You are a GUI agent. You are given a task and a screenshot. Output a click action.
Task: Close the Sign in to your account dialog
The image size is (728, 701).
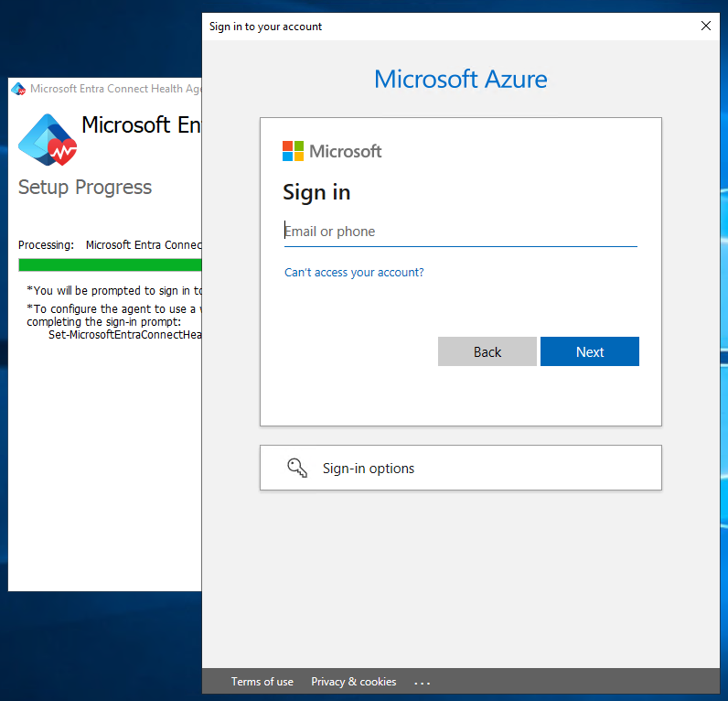(x=706, y=27)
